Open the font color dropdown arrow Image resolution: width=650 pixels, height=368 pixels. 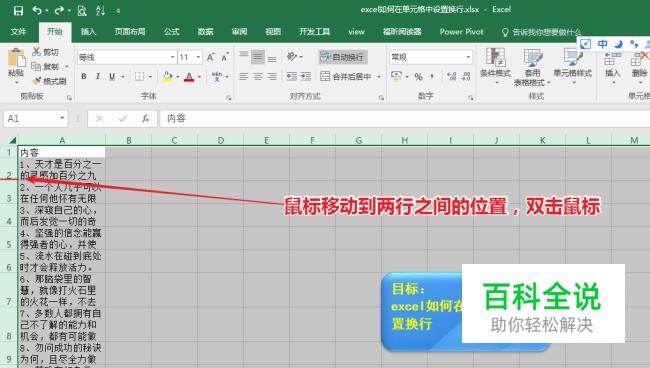199,77
